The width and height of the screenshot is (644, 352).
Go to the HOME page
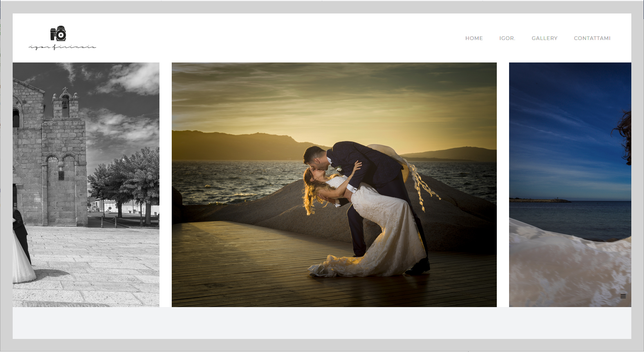pos(474,38)
